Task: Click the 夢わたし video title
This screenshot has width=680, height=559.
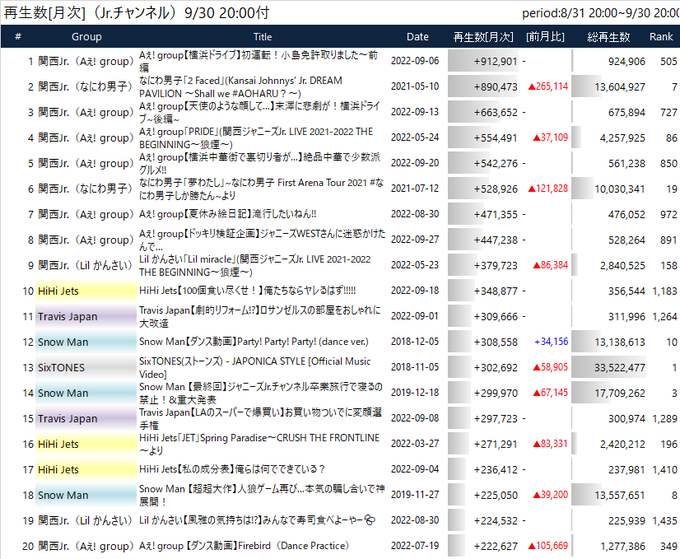Action: (261, 189)
